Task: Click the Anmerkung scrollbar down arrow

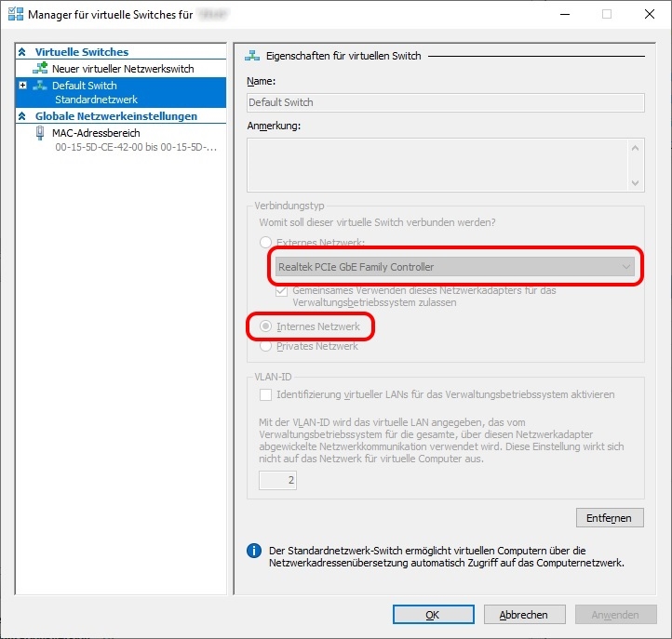Action: pyautogui.click(x=636, y=183)
